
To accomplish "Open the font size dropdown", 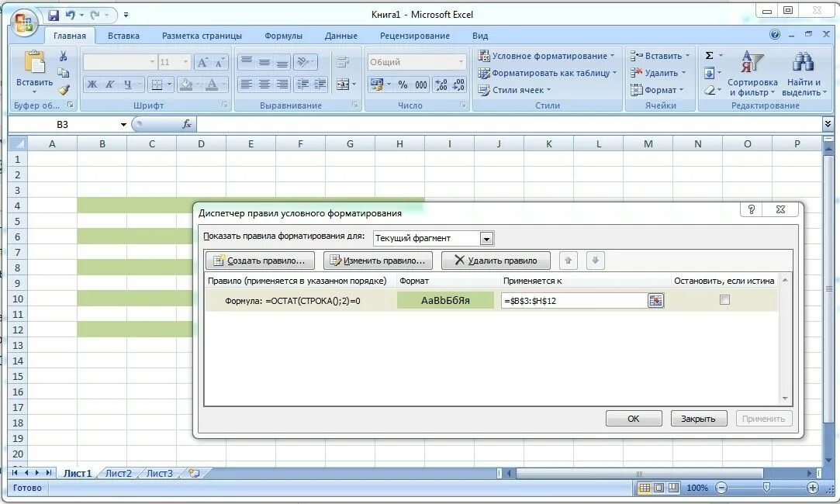I will pyautogui.click(x=185, y=62).
